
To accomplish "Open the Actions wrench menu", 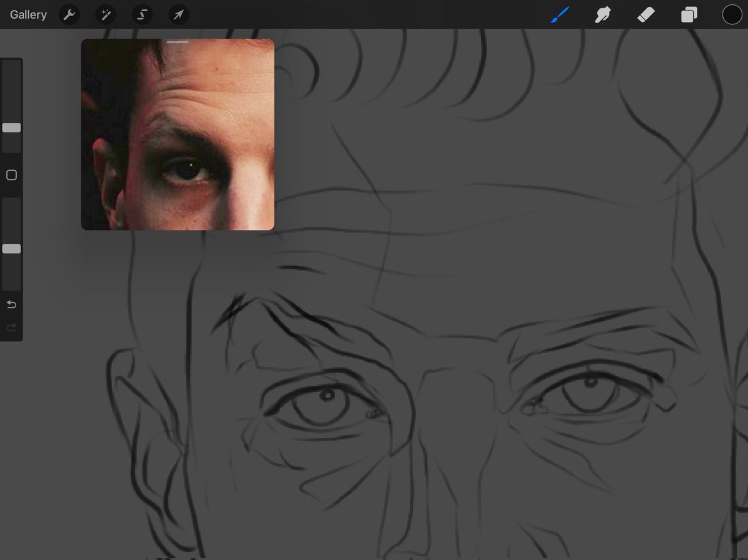I will 69,14.
